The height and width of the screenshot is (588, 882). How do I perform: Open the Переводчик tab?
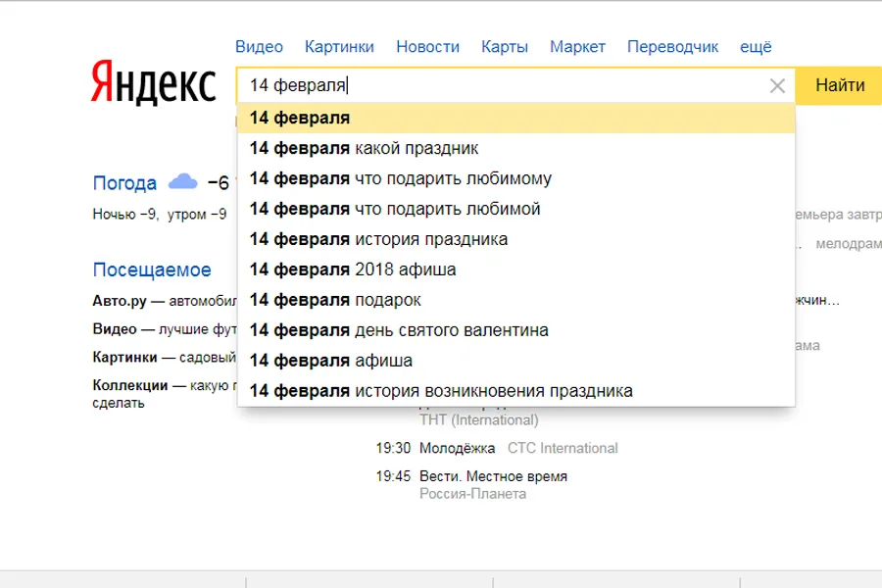(x=672, y=47)
